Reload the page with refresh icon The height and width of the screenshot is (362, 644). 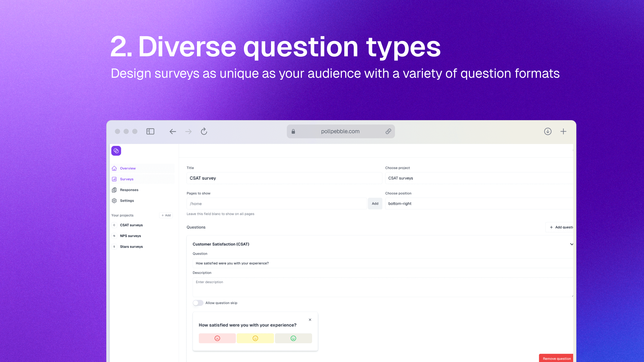(204, 131)
